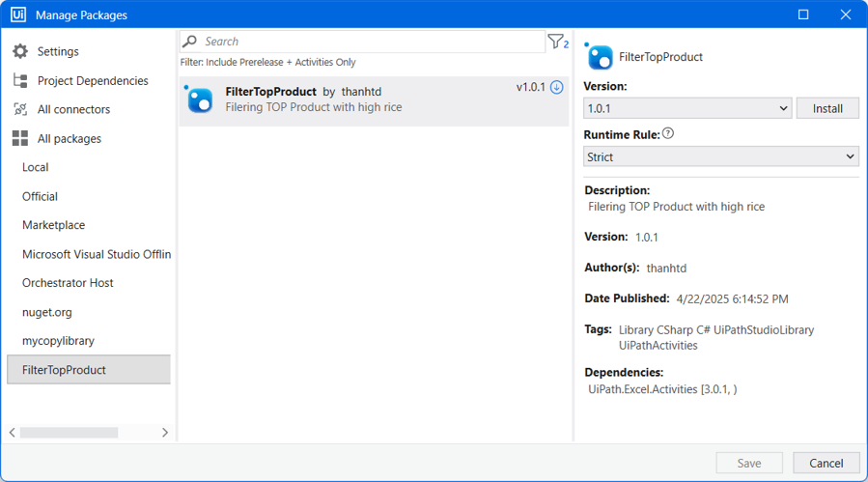Click the UiPath logo in title bar
868x482 pixels.
click(x=18, y=14)
